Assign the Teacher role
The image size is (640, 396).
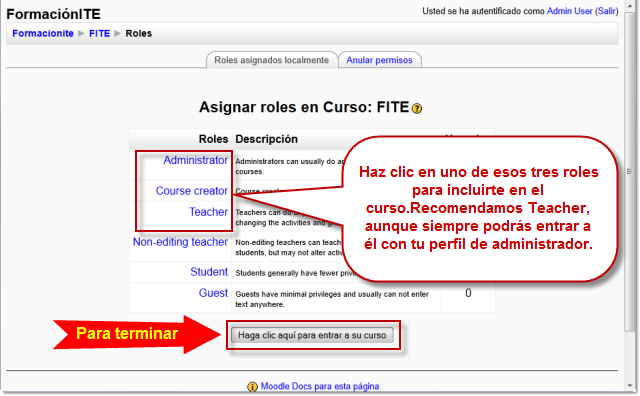coord(208,212)
